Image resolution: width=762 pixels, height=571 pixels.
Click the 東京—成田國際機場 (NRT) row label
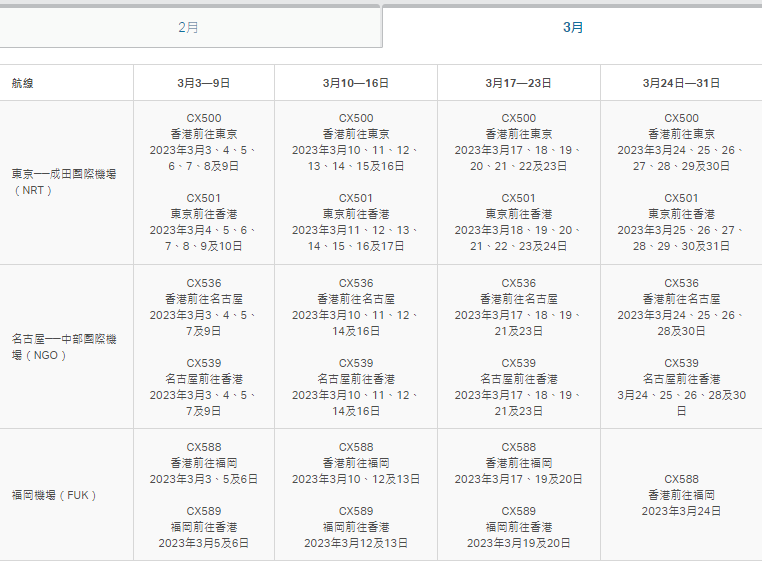64,182
